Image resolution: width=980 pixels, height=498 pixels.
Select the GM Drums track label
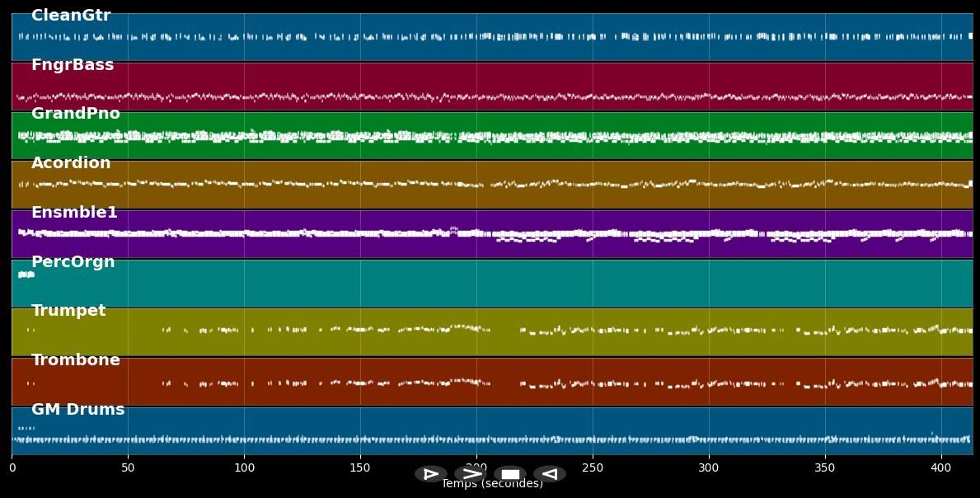tap(78, 410)
